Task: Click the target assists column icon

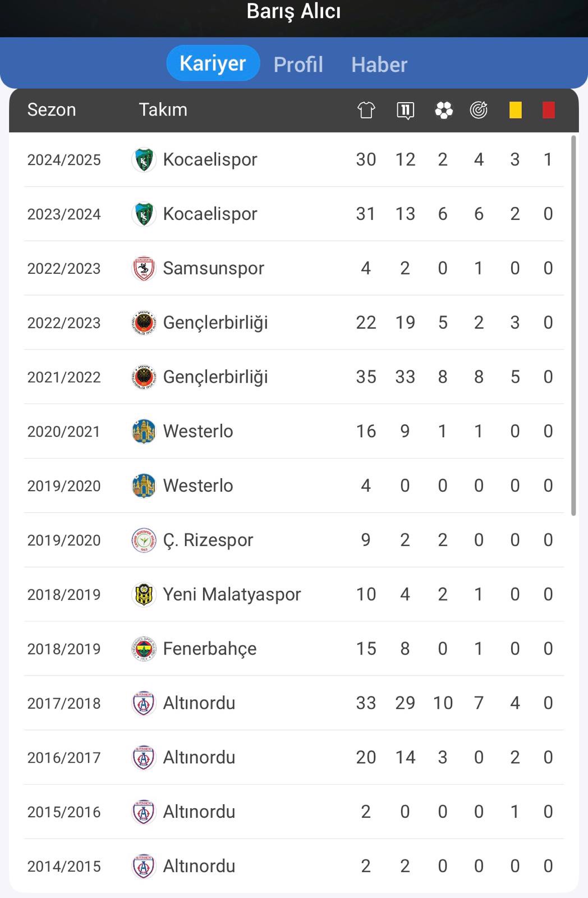Action: (x=479, y=110)
